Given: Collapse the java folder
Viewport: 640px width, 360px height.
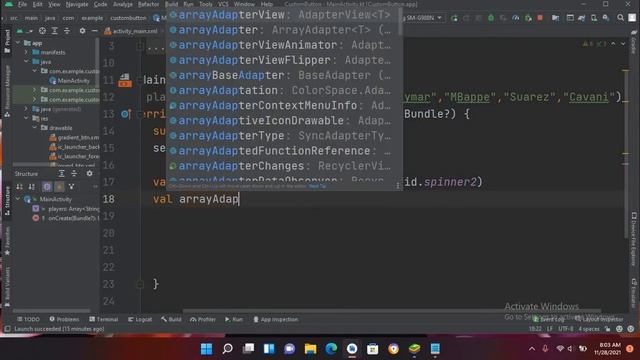Looking at the screenshot, I should pyautogui.click(x=27, y=62).
